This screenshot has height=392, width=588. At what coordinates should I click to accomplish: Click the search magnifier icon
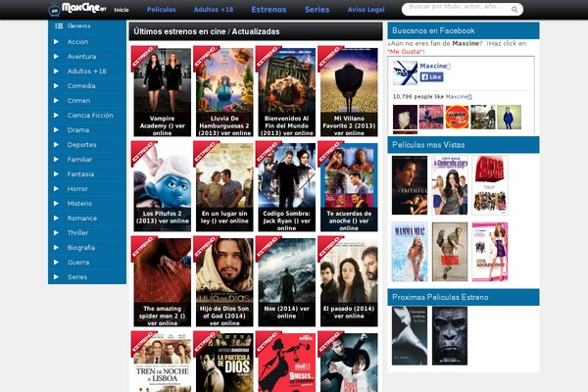[x=514, y=10]
